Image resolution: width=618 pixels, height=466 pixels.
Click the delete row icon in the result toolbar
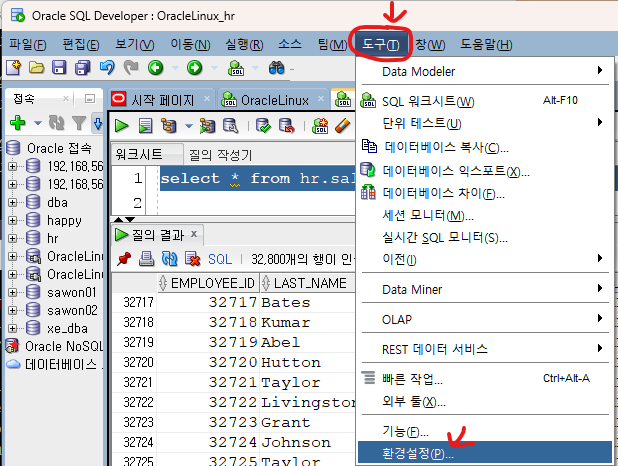[193, 259]
